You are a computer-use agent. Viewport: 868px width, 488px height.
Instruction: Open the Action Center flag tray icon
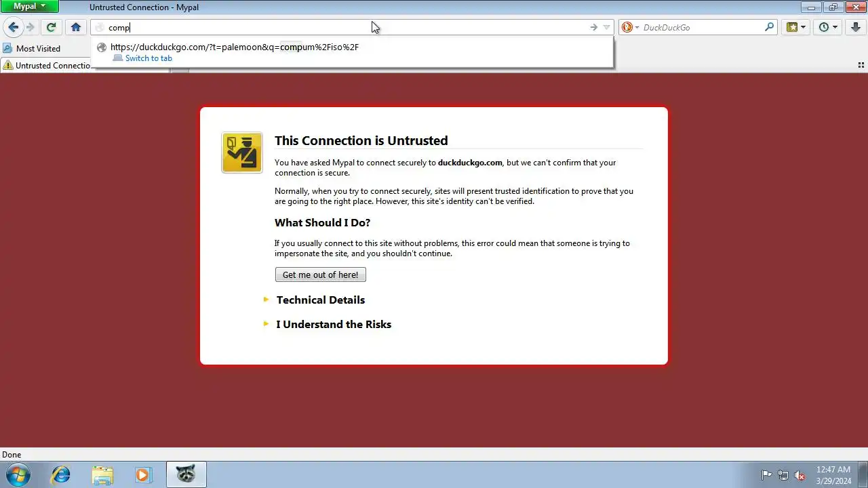pos(766,475)
